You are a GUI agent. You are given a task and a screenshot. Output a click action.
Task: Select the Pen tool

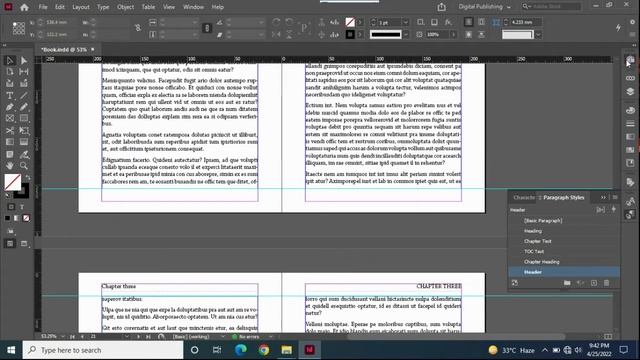point(10,107)
